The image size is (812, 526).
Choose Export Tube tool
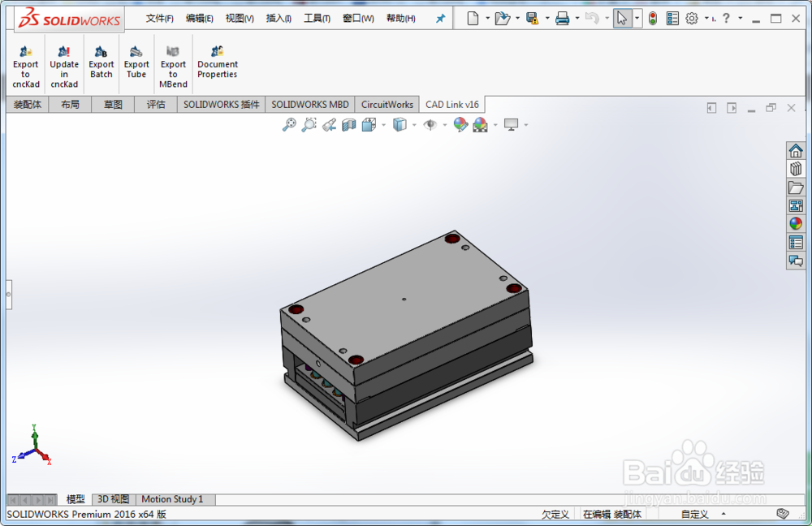[136, 62]
